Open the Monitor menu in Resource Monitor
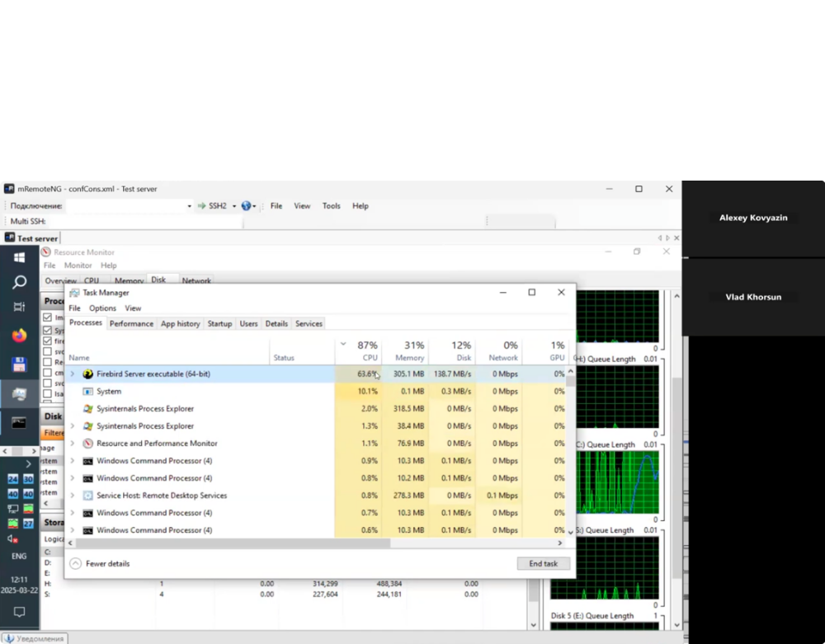 click(78, 266)
